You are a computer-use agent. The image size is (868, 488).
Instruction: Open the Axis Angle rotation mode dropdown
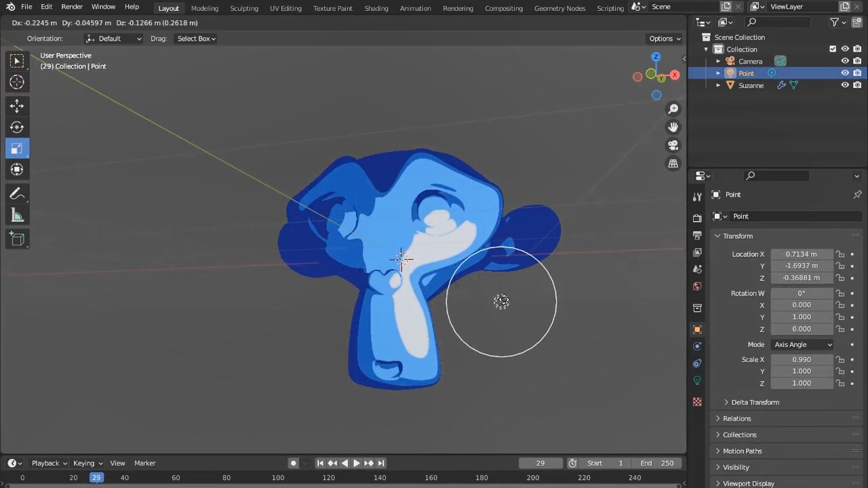pyautogui.click(x=802, y=344)
